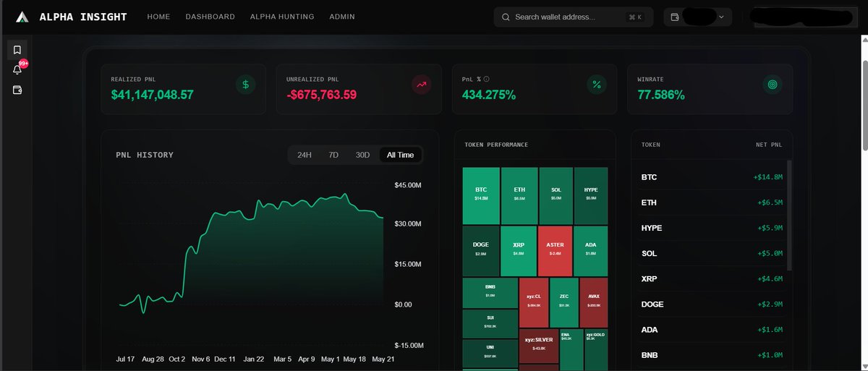Select the 24H time range
The width and height of the screenshot is (868, 371).
pos(305,155)
